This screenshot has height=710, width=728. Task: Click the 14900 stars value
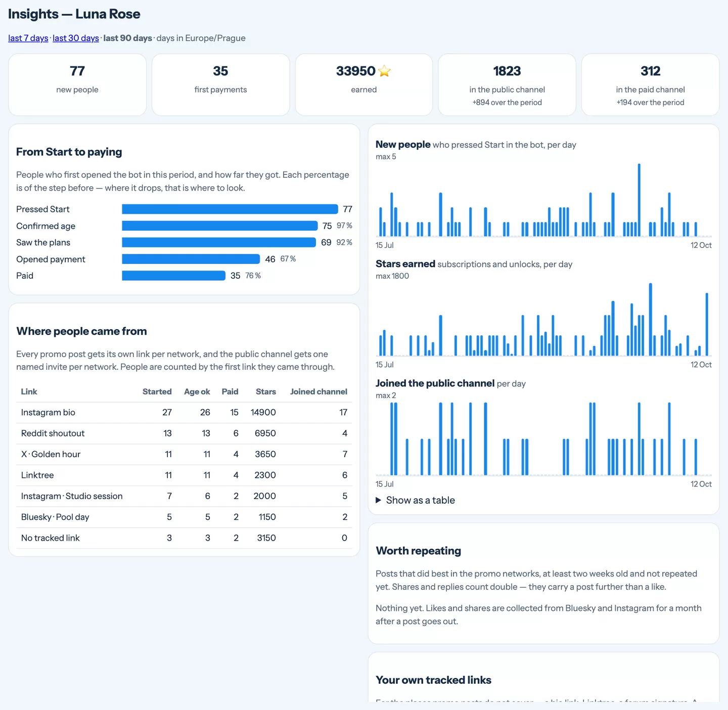coord(263,413)
